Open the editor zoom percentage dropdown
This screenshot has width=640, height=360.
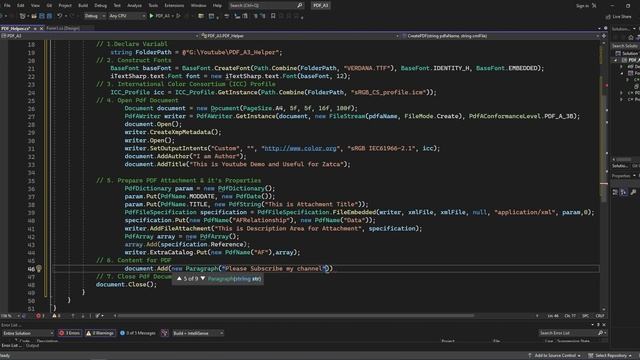click(10, 316)
